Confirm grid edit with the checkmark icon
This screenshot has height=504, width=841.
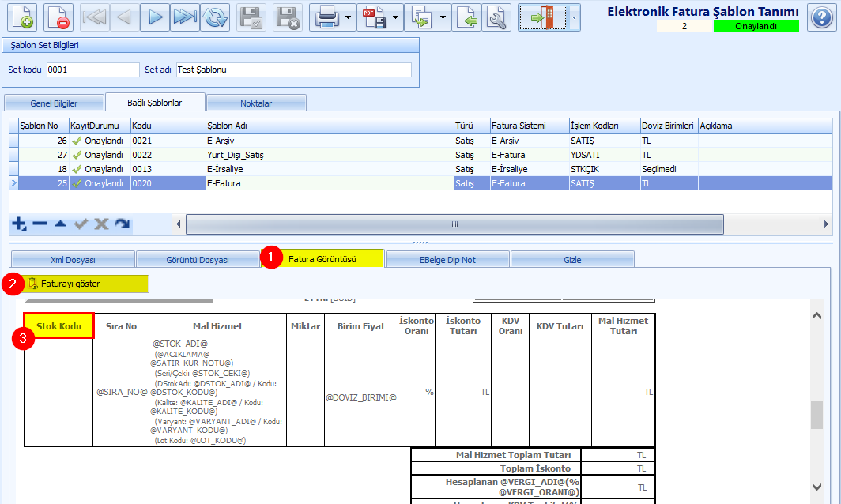coord(81,224)
